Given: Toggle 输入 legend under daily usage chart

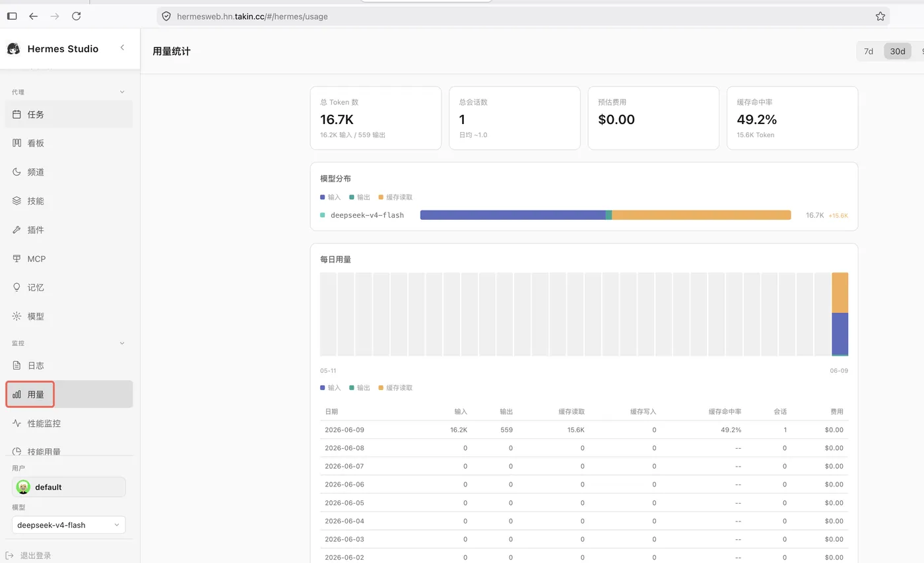Looking at the screenshot, I should point(331,388).
